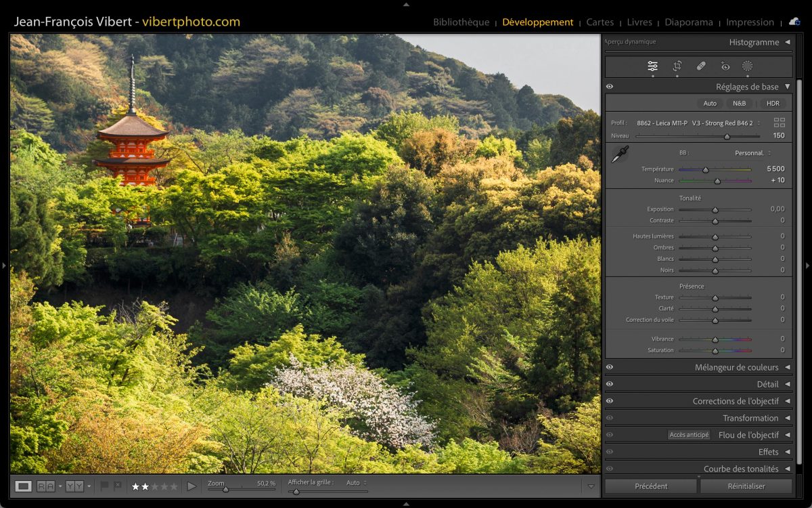The image size is (812, 508).
Task: Click the cloud sync status icon
Action: click(794, 22)
